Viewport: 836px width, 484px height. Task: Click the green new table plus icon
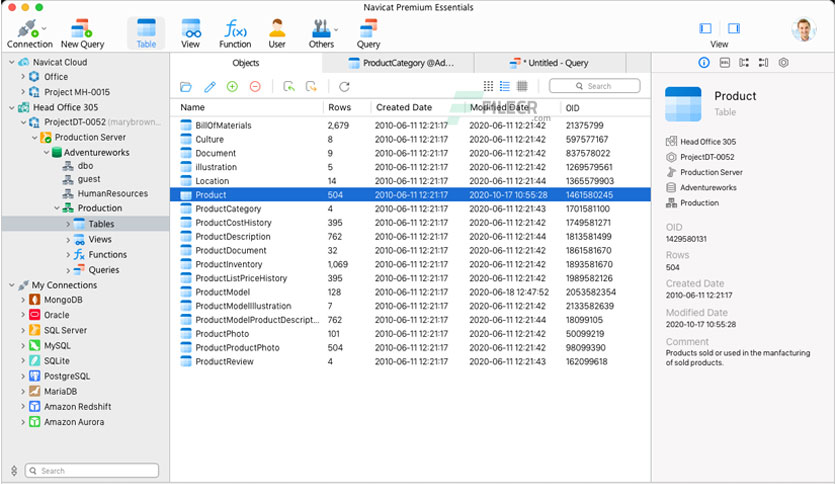point(232,86)
